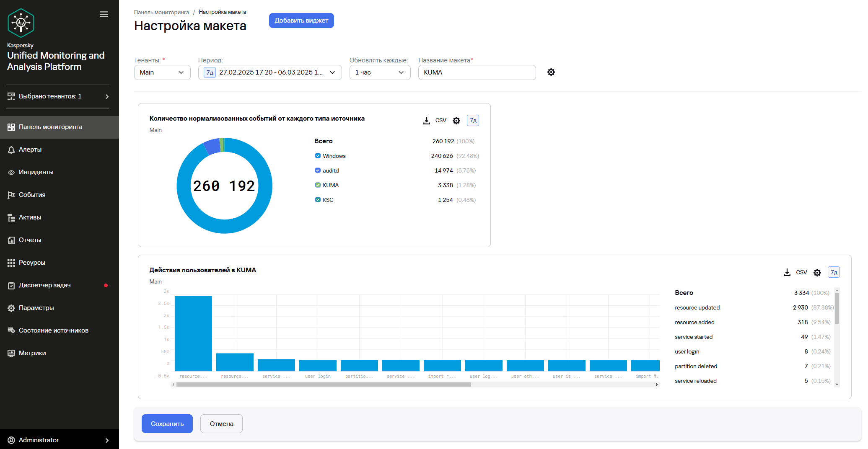The width and height of the screenshot is (868, 449).
Task: Click the Task manager icon in sidebar
Action: point(11,285)
